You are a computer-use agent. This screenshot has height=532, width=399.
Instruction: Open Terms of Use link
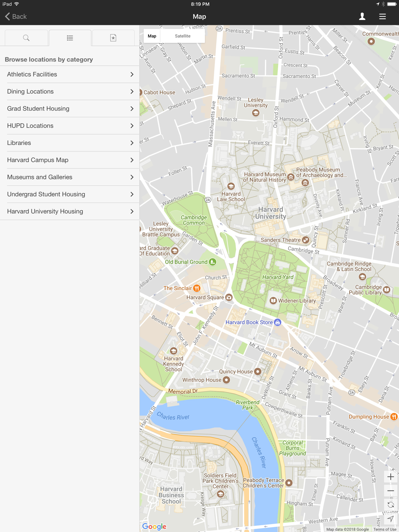[x=385, y=529]
